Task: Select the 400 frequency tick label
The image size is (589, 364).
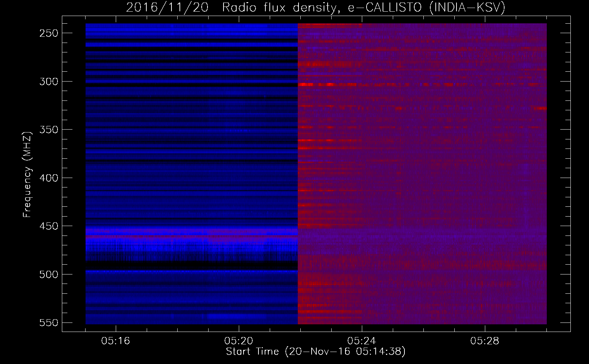Action: pyautogui.click(x=49, y=178)
